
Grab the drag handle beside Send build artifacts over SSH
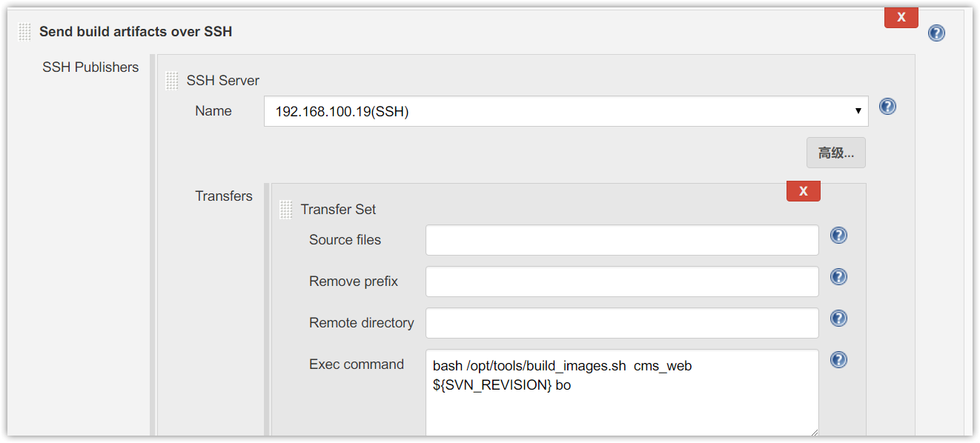pos(25,32)
